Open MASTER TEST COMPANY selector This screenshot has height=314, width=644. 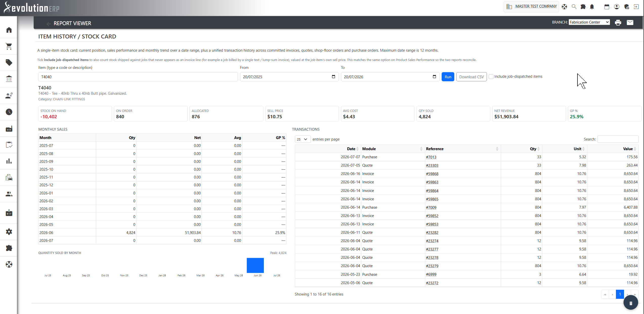point(531,6)
